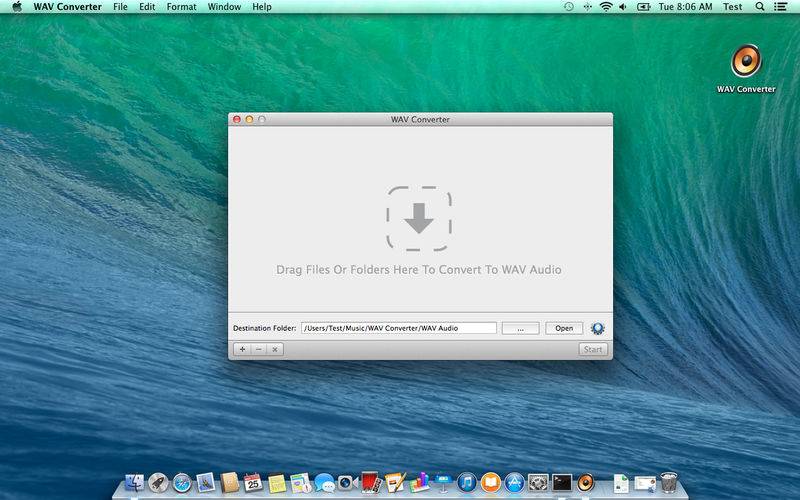Viewport: 800px width, 500px height.
Task: Open System Preferences gear in Dock
Action: click(538, 482)
